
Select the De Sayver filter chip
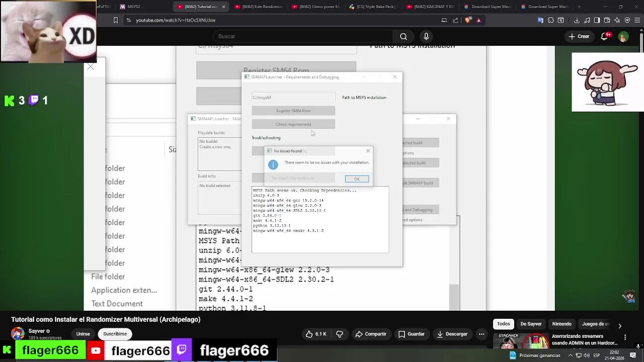(531, 324)
